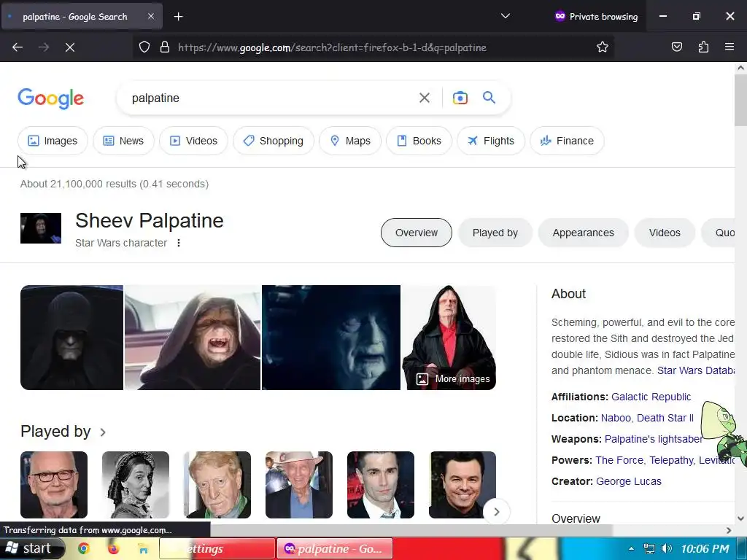747x560 pixels.
Task: Filter results by Images
Action: coord(53,141)
